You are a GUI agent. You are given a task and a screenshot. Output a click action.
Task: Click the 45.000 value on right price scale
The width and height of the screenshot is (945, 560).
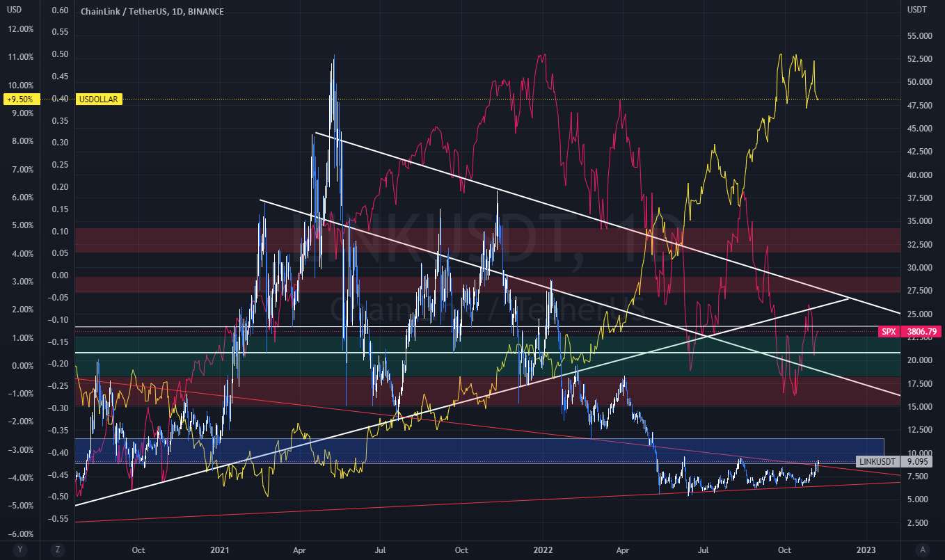pos(919,129)
